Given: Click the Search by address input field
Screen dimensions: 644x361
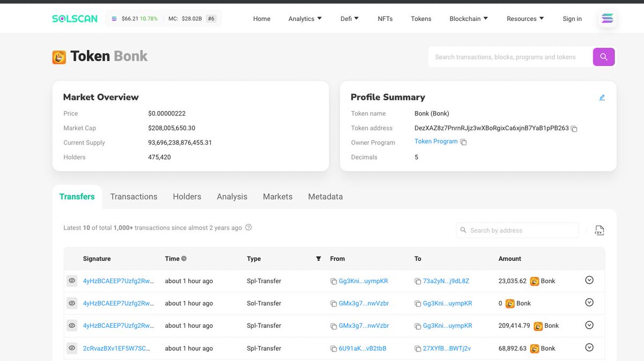Looking at the screenshot, I should 517,230.
